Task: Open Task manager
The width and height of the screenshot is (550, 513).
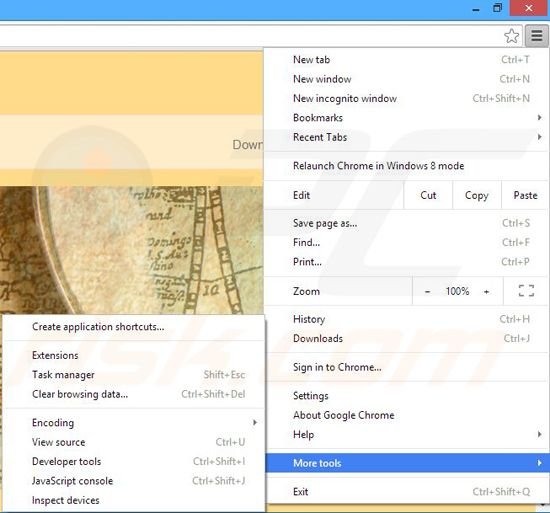Action: click(133, 374)
